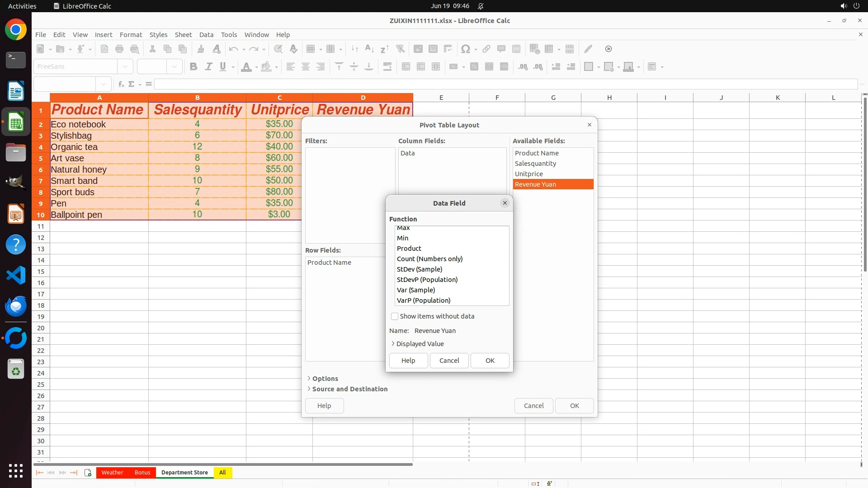Open the font name dropdown
This screenshot has width=868, height=488.
pos(125,66)
